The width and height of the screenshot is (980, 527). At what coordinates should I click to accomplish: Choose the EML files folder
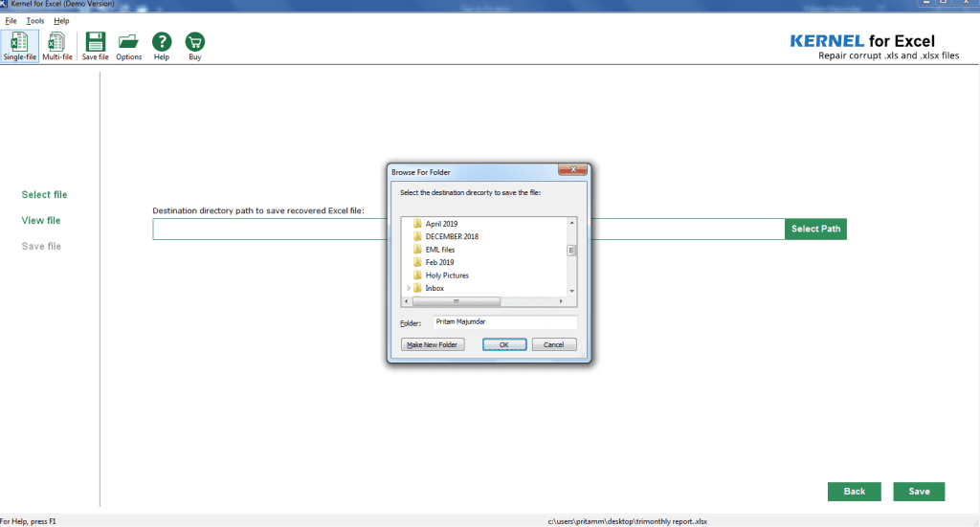(x=439, y=250)
